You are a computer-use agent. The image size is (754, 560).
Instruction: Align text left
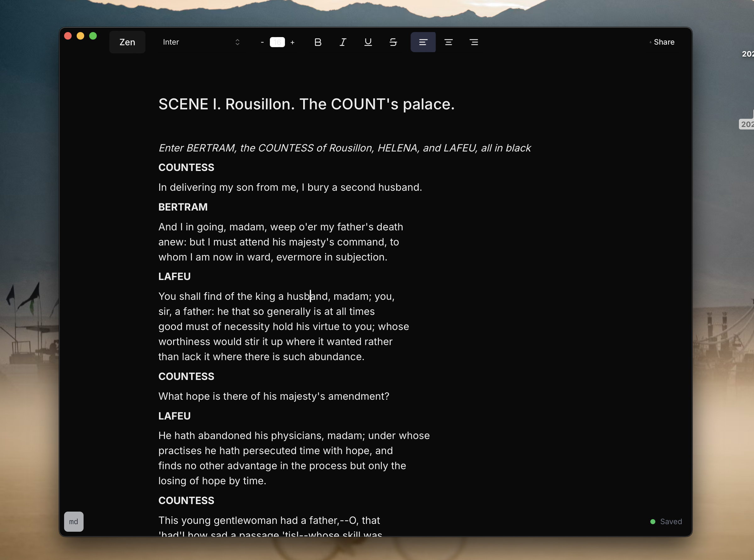[423, 42]
